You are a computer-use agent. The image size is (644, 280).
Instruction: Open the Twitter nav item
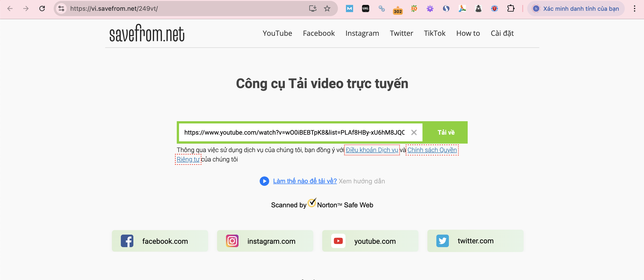[x=401, y=33]
